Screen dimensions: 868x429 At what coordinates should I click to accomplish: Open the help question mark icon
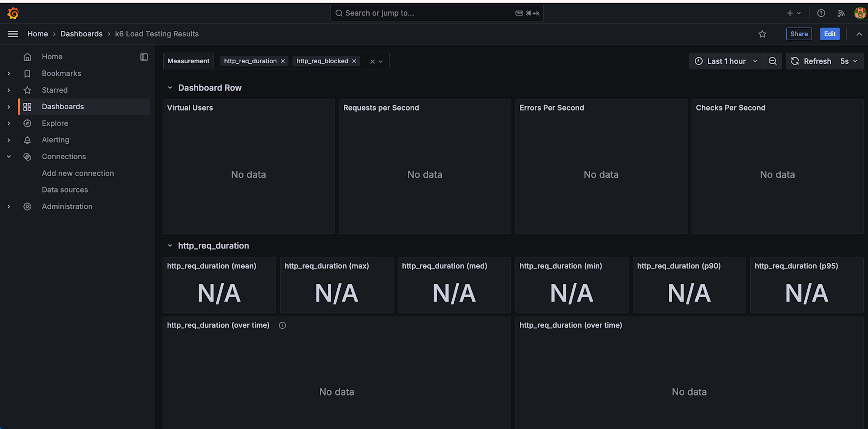pyautogui.click(x=821, y=13)
